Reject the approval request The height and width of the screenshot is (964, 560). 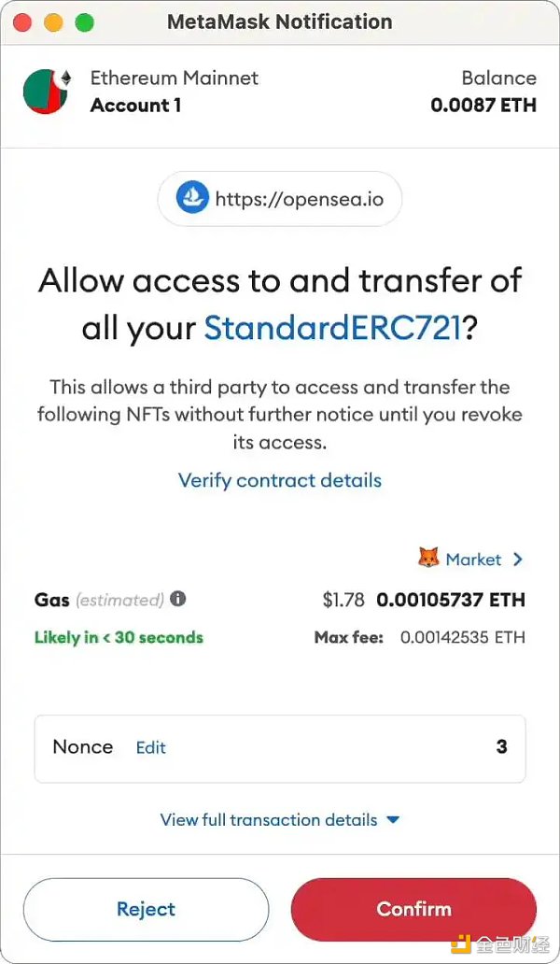click(146, 909)
